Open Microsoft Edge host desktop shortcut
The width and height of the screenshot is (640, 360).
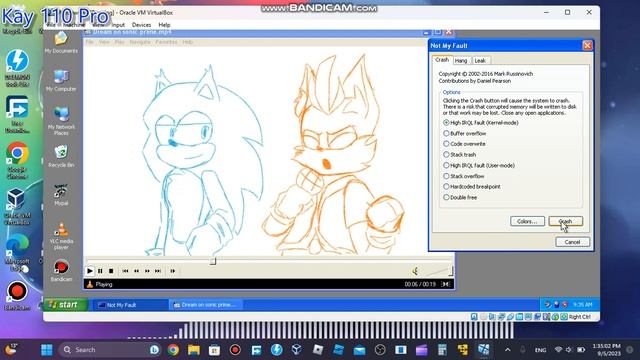pos(17,252)
